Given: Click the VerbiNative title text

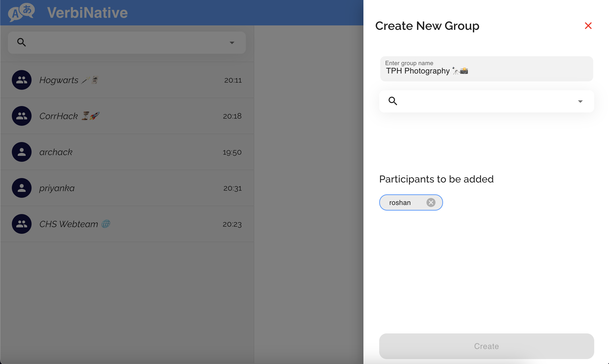Looking at the screenshot, I should pyautogui.click(x=87, y=13).
